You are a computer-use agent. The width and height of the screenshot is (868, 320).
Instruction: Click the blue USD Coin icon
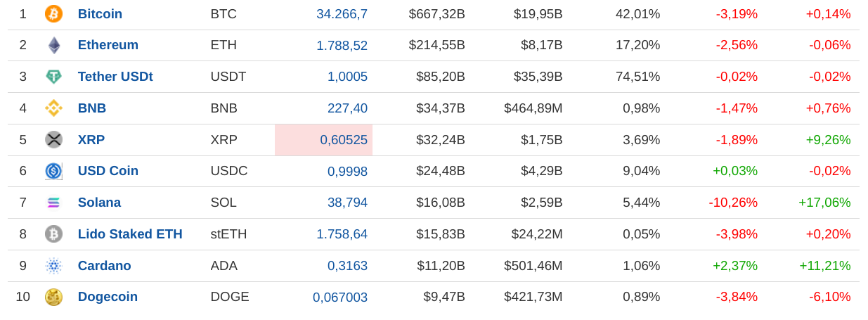click(53, 171)
